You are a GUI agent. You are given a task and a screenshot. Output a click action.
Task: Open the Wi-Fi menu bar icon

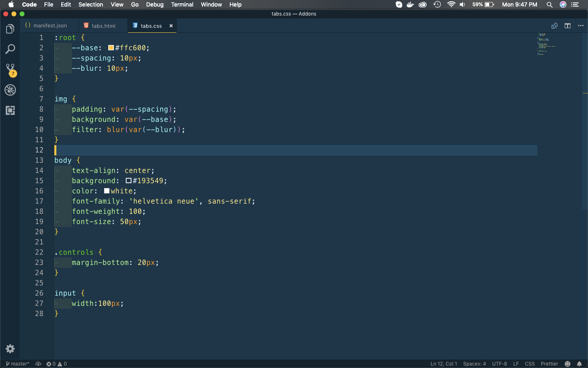[x=451, y=4]
